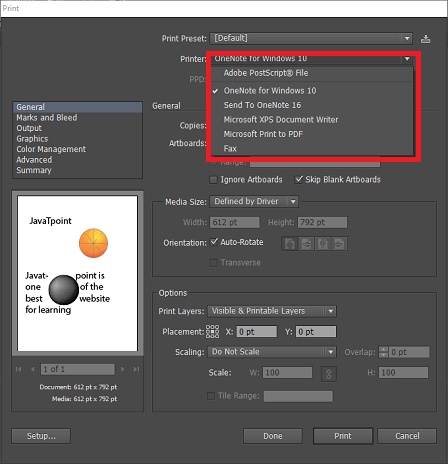Disable Auto-Rotate orientation checkbox
Image resolution: width=448 pixels, height=464 pixels.
(x=214, y=242)
